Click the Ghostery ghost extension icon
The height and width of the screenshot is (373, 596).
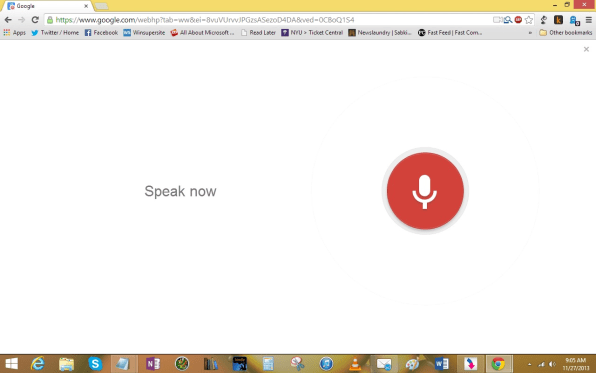click(574, 20)
